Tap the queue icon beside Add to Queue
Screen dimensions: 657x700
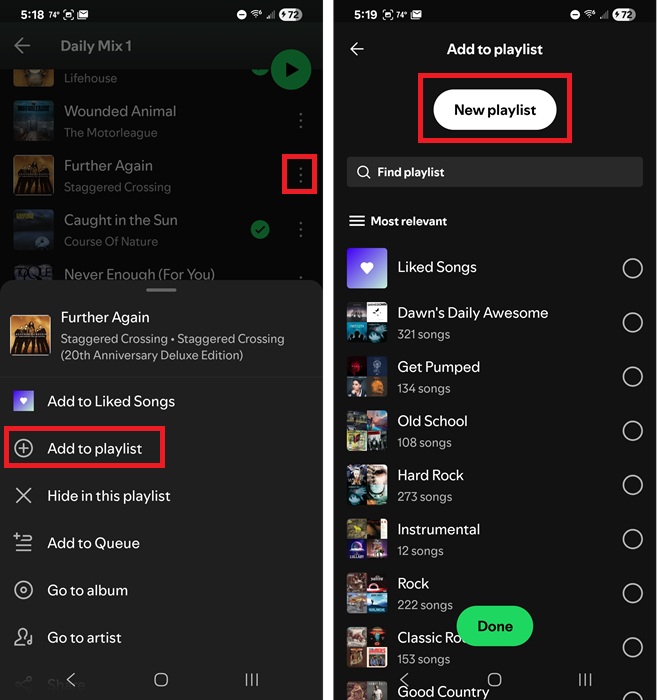[x=23, y=542]
